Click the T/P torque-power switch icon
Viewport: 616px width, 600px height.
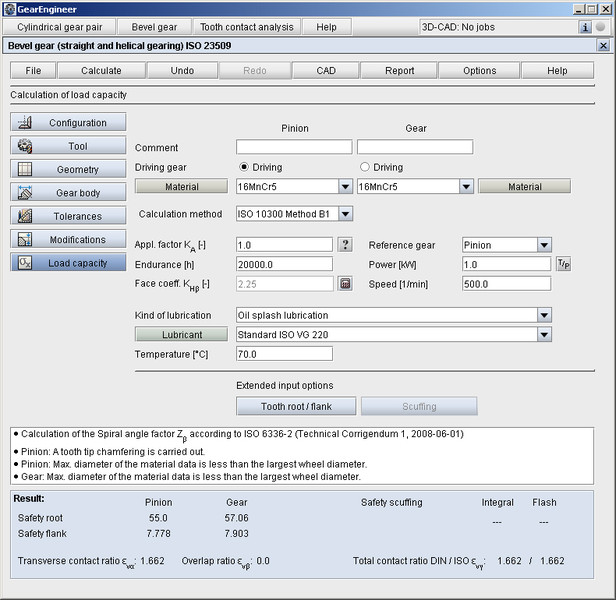(563, 264)
